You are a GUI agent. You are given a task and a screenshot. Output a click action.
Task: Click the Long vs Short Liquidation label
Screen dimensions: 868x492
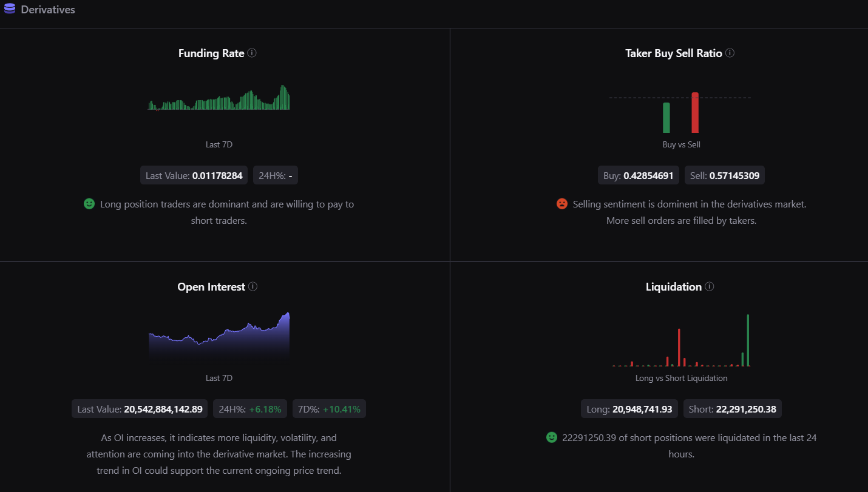(681, 378)
